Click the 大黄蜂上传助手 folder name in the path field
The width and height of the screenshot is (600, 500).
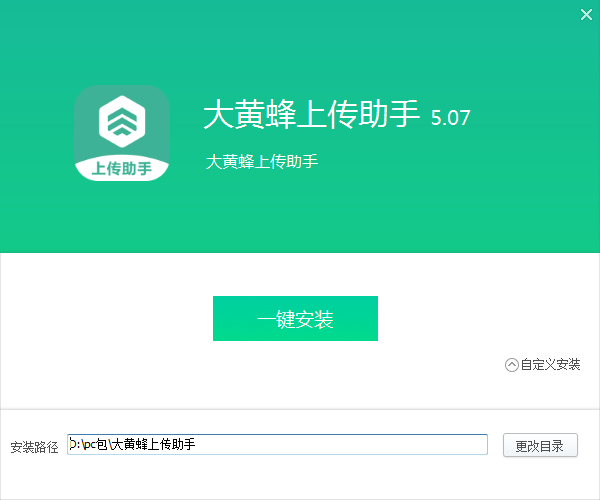tap(153, 445)
